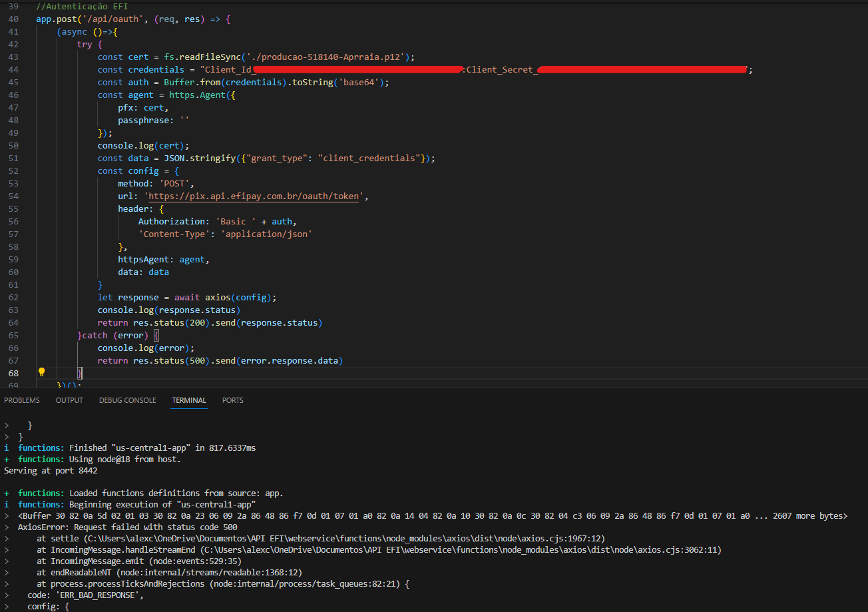
Task: Click the Client_Id text in credentials string
Action: pyautogui.click(x=228, y=70)
